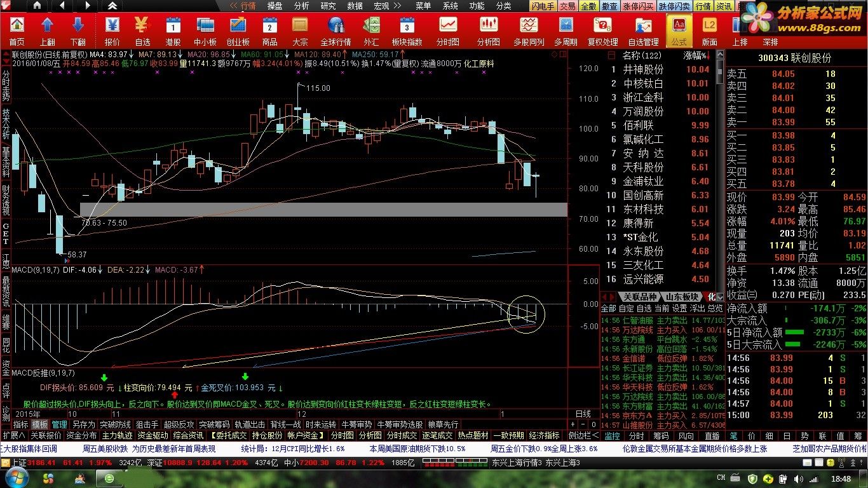Click the 日线 period selector
The width and height of the screenshot is (868, 488).
click(583, 414)
